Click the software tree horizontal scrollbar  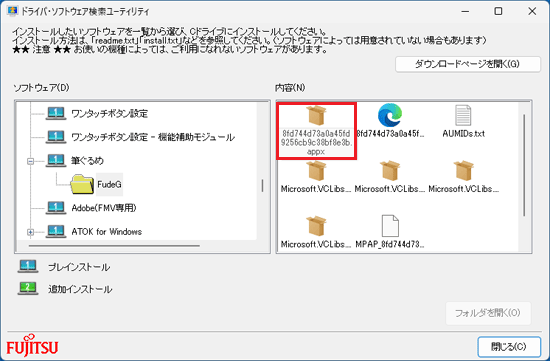tap(114, 246)
